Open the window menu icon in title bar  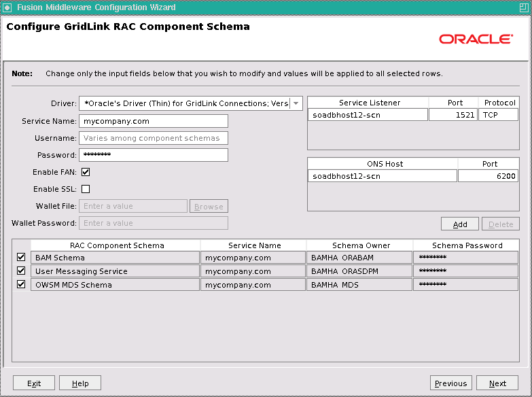pyautogui.click(x=7, y=7)
